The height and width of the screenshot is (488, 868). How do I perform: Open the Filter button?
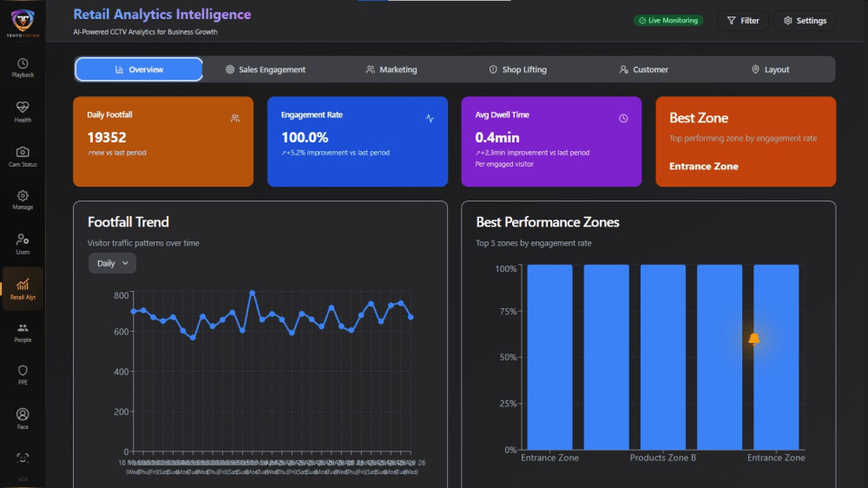point(743,21)
